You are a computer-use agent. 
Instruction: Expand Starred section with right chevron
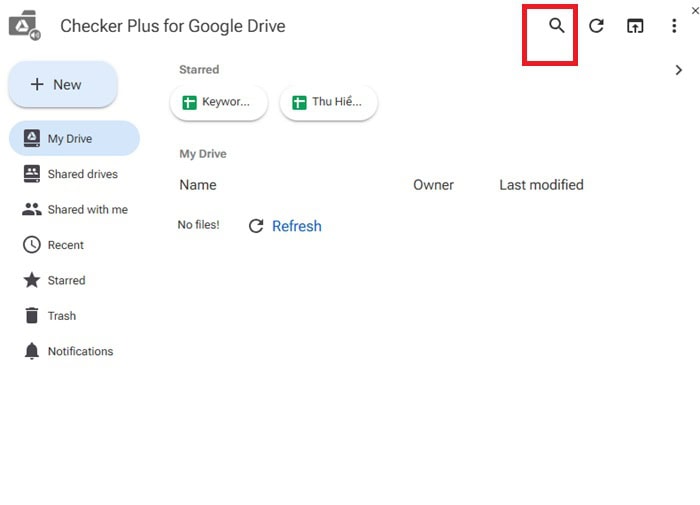click(x=679, y=70)
